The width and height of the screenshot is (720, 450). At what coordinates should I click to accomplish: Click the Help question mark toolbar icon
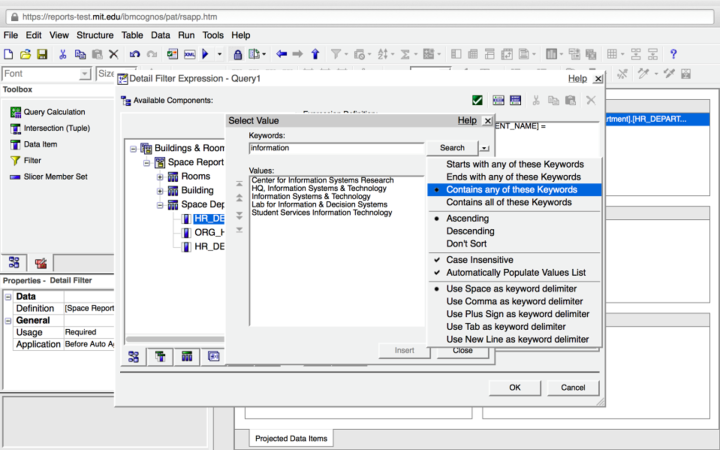(673, 54)
